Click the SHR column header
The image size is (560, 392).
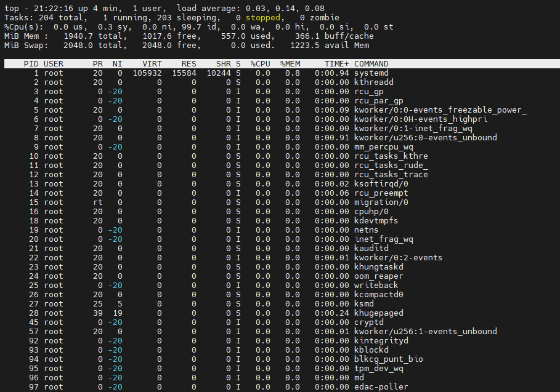click(x=224, y=64)
